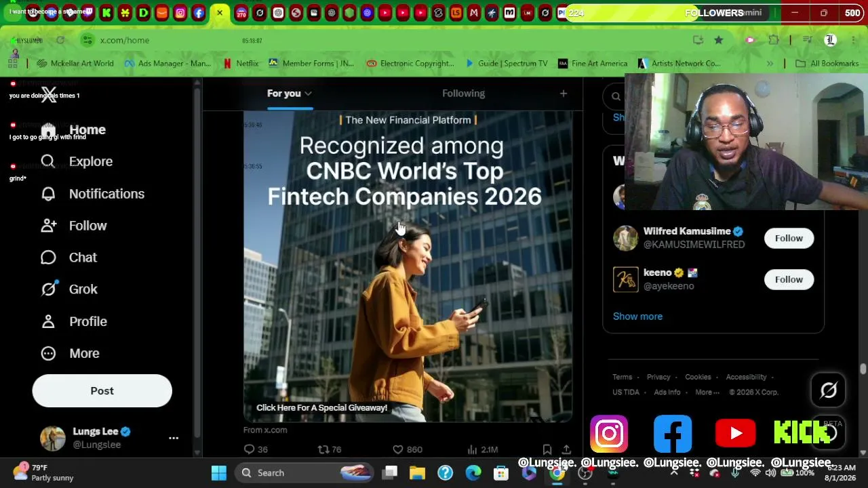Open the floating Grok button at lower right
This screenshot has height=488, width=868.
coord(829,390)
